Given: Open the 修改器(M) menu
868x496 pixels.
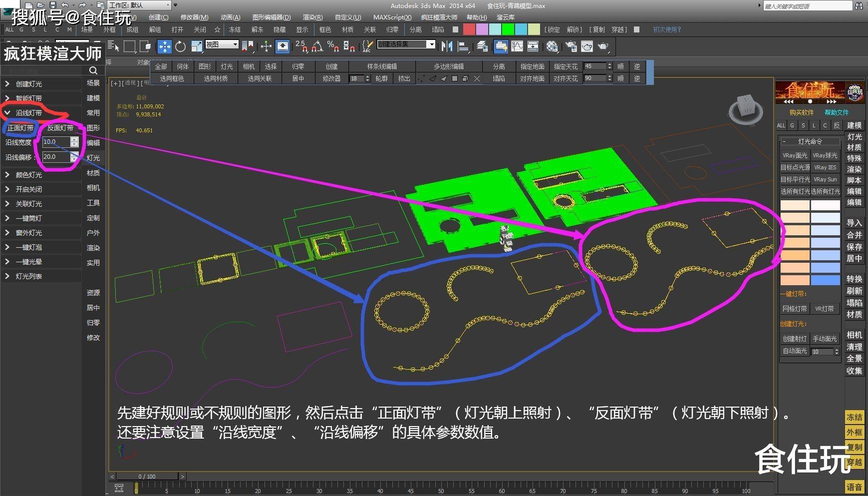Looking at the screenshot, I should [194, 17].
